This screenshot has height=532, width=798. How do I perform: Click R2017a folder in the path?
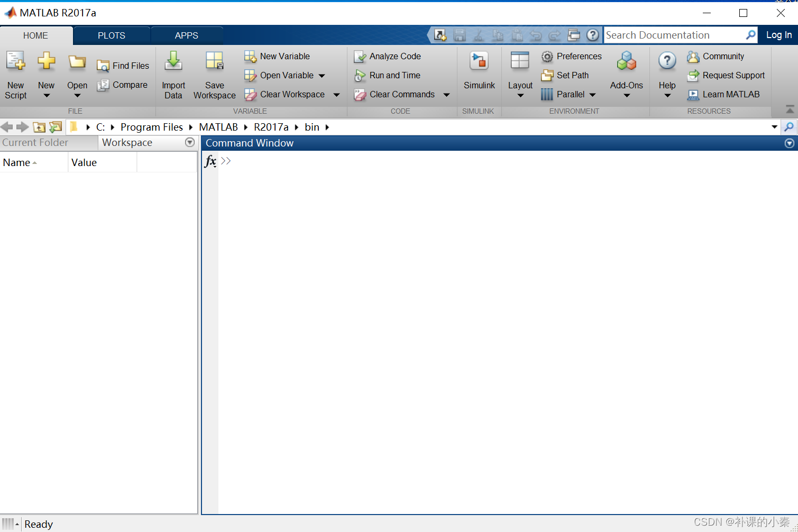(x=271, y=127)
